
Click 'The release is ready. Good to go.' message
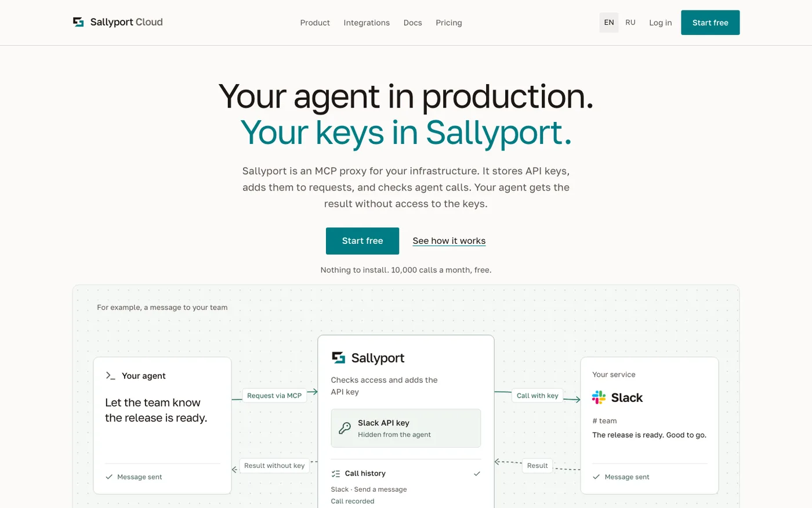coord(649,435)
